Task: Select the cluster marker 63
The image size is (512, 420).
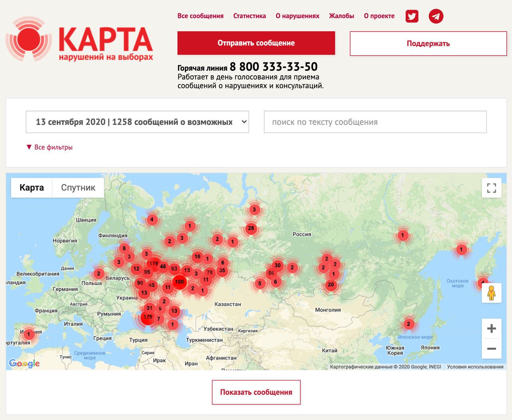Action: point(174,269)
